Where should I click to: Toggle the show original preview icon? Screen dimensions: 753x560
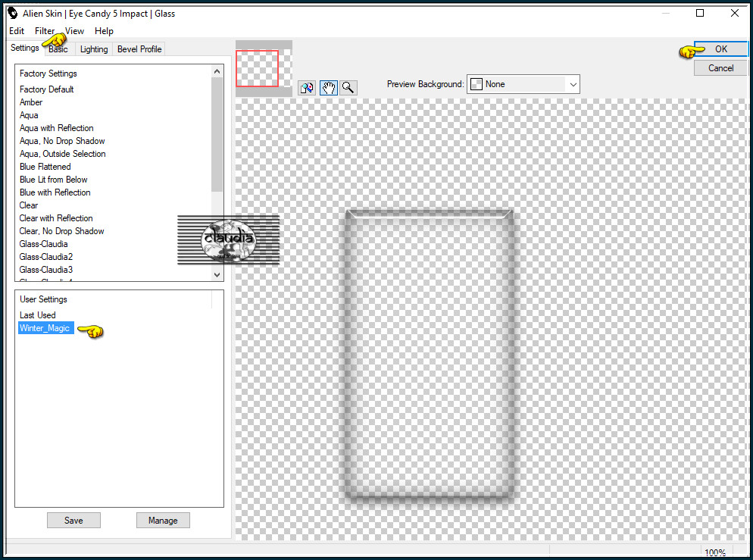click(306, 88)
